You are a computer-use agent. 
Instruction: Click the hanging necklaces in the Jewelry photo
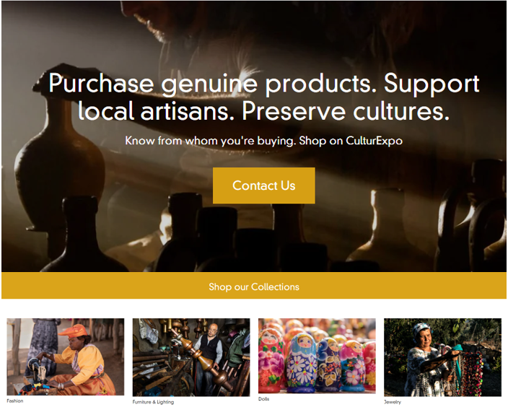(x=471, y=372)
